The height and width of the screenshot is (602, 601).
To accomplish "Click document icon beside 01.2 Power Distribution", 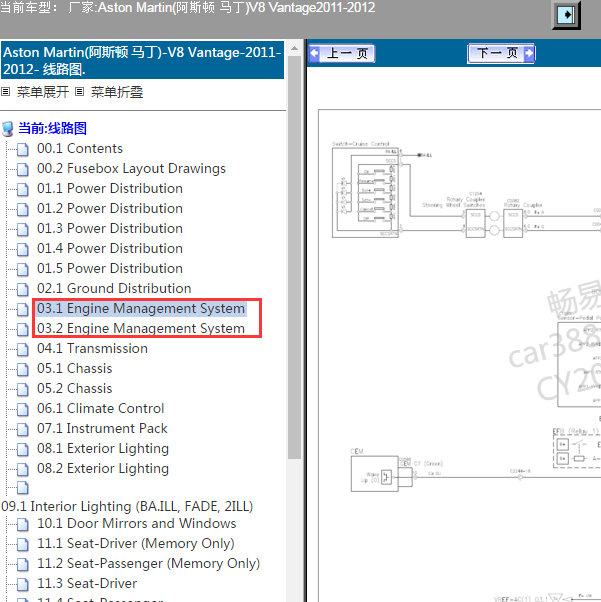I will point(23,209).
